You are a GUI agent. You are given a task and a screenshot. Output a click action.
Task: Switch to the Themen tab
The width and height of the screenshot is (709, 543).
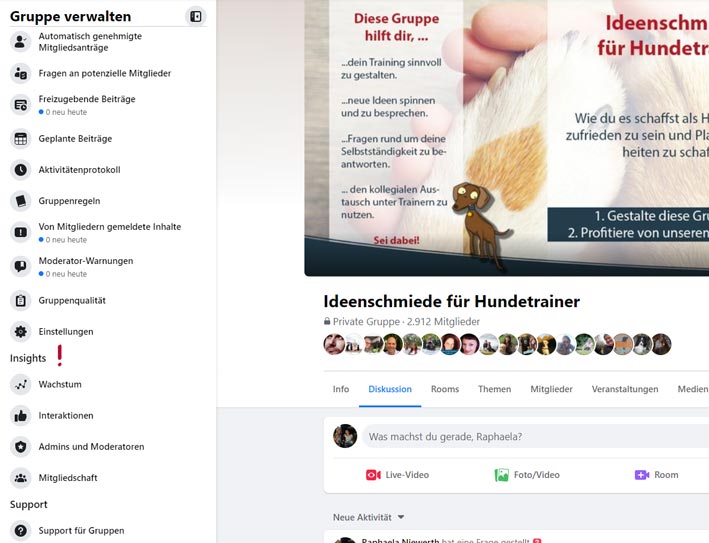tap(494, 389)
